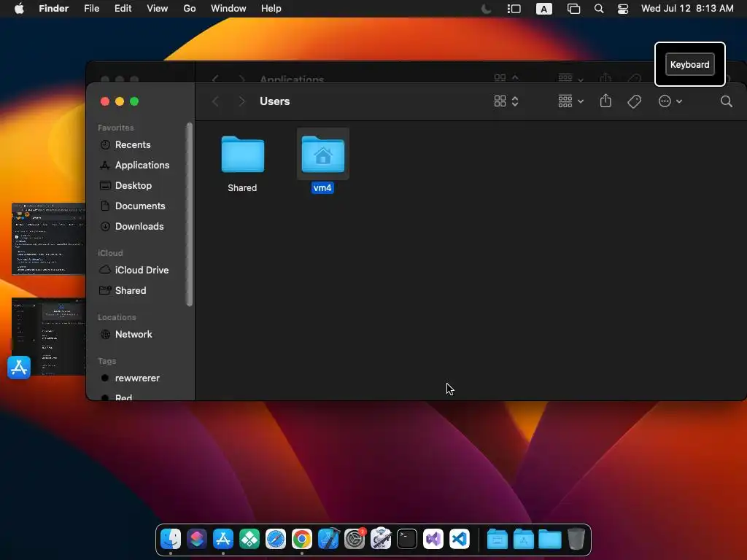The image size is (747, 560).
Task: Open Stage Manager icon in menu bar
Action: [x=514, y=9]
